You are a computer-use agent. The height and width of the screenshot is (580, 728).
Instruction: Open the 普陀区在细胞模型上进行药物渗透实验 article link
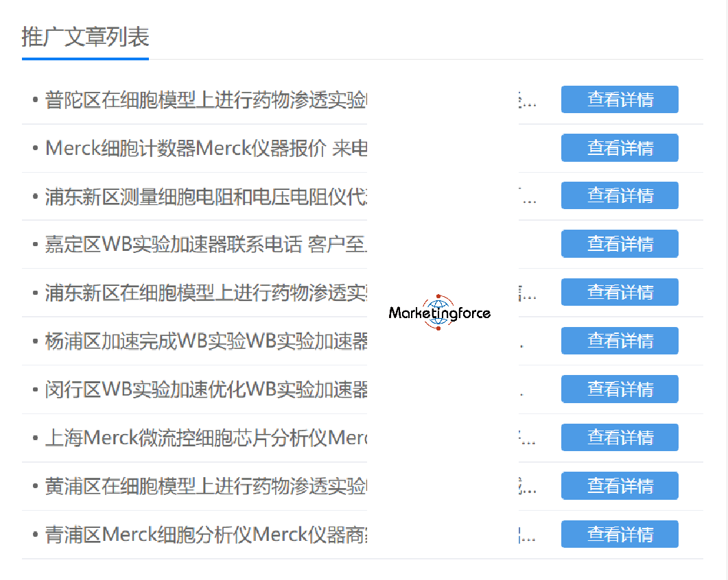206,100
